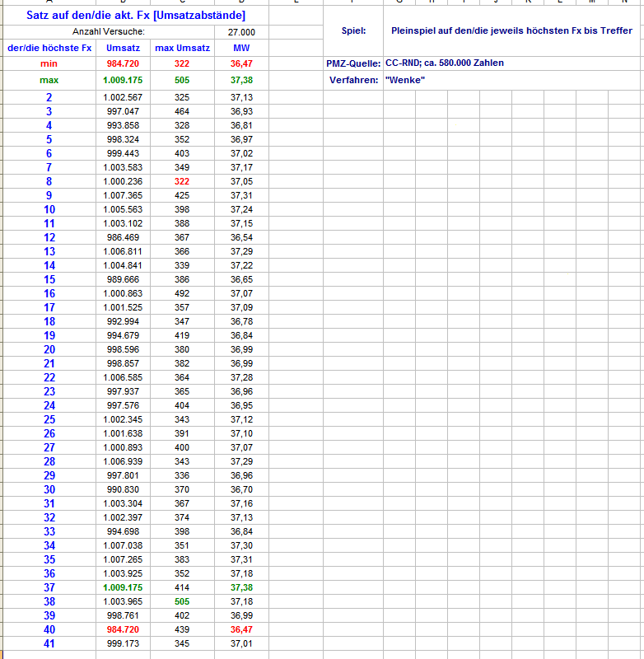Select MW value 36,96 in Fx row 23
Image resolution: width=644 pixels, height=659 pixels.
(x=241, y=392)
